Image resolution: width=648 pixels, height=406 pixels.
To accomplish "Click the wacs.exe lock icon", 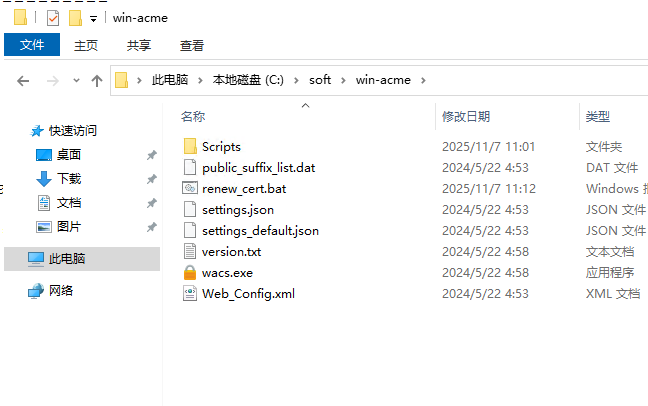I will (x=190, y=273).
